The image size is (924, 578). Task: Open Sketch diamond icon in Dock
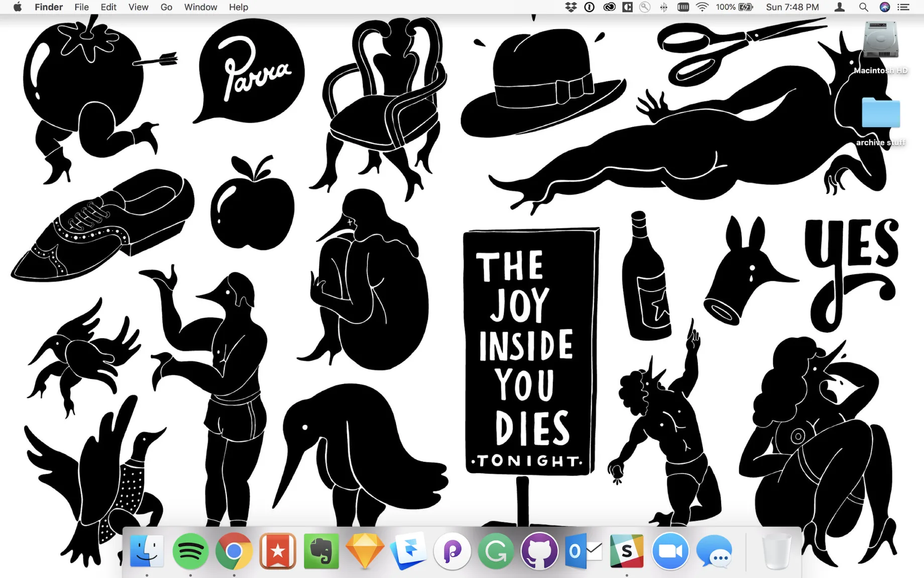tap(365, 551)
